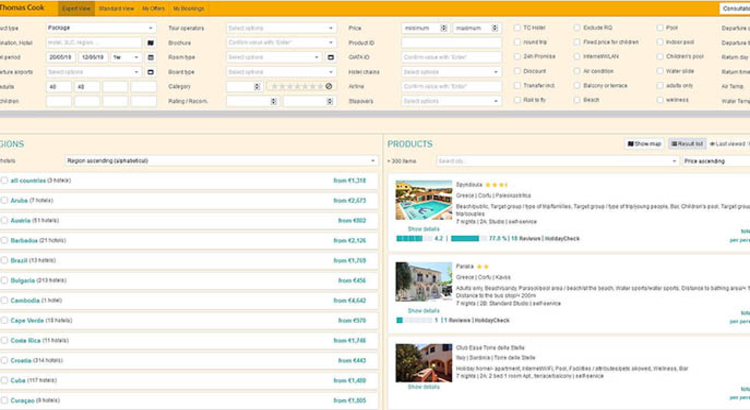Tick the adults only checkbox

coord(660,86)
